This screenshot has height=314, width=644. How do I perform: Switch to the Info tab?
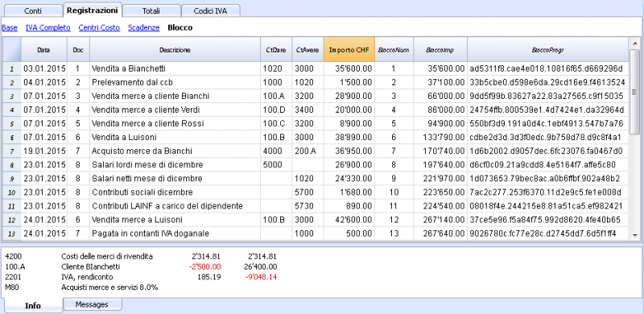point(33,305)
